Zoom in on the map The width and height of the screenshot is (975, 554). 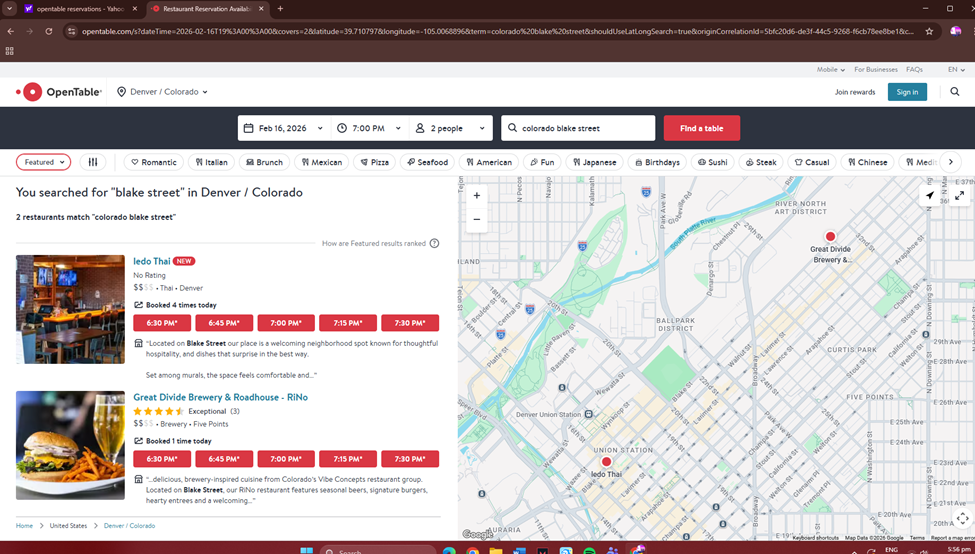coord(476,195)
